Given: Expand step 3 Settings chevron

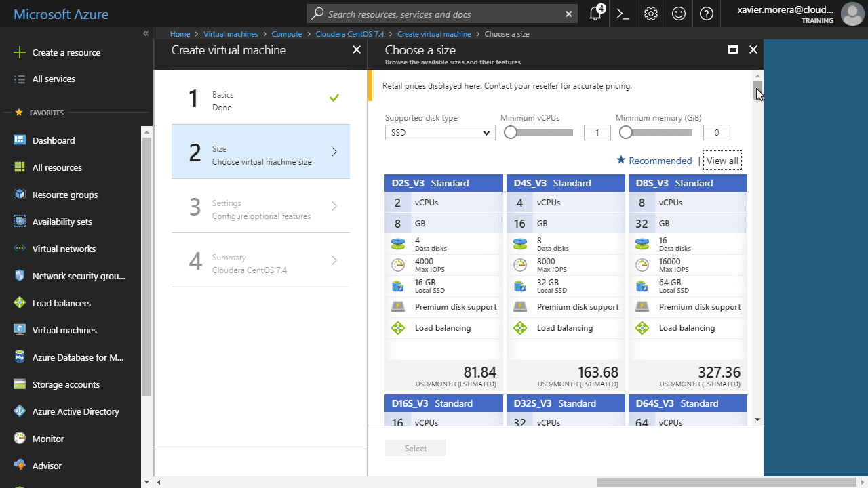Looking at the screenshot, I should pos(334,206).
